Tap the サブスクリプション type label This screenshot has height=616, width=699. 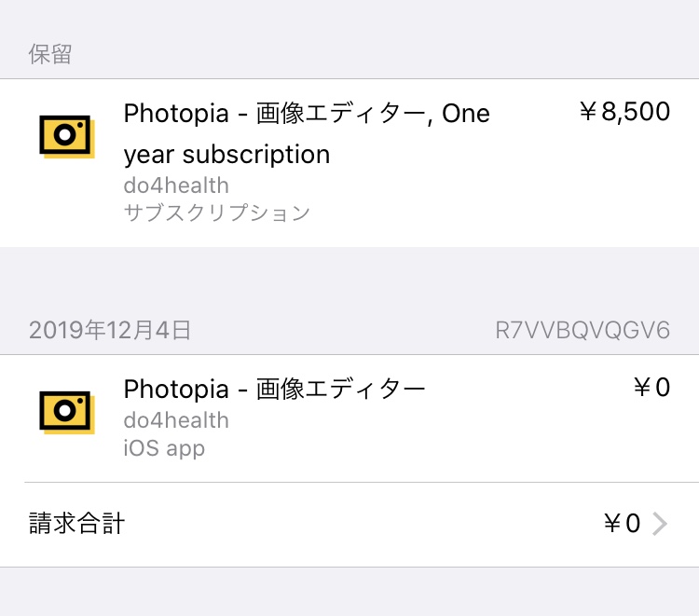pyautogui.click(x=216, y=213)
